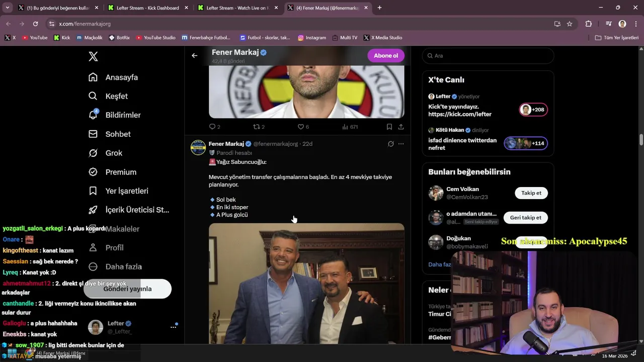Open Profil in sidebar
This screenshot has height=362, width=644.
click(107, 248)
